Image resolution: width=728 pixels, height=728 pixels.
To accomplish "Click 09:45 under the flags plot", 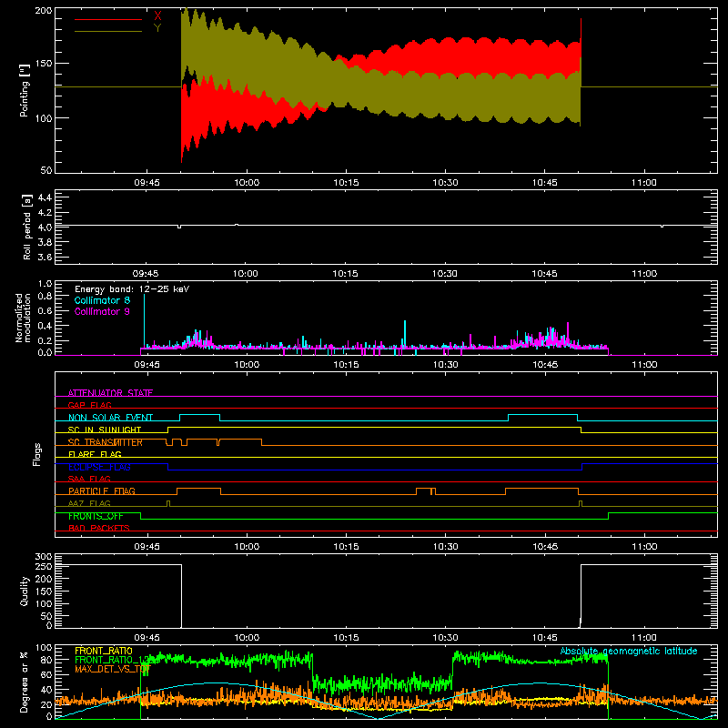I will pyautogui.click(x=147, y=547).
